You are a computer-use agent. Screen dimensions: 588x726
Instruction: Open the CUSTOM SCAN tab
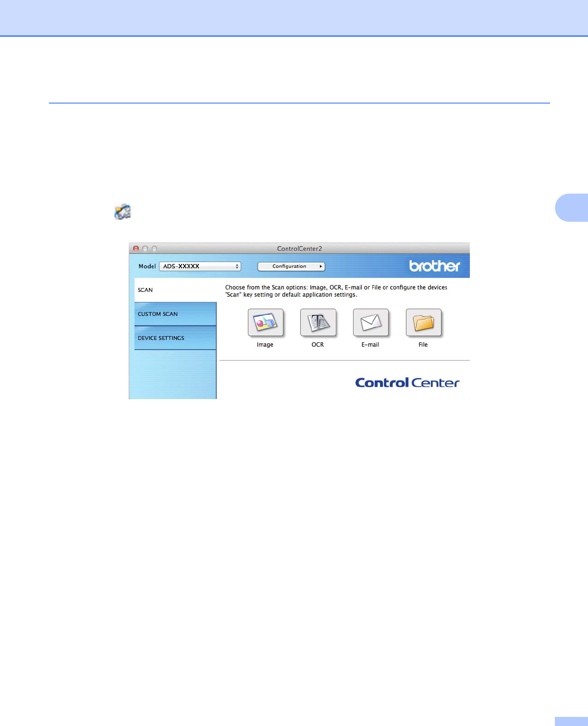(175, 314)
